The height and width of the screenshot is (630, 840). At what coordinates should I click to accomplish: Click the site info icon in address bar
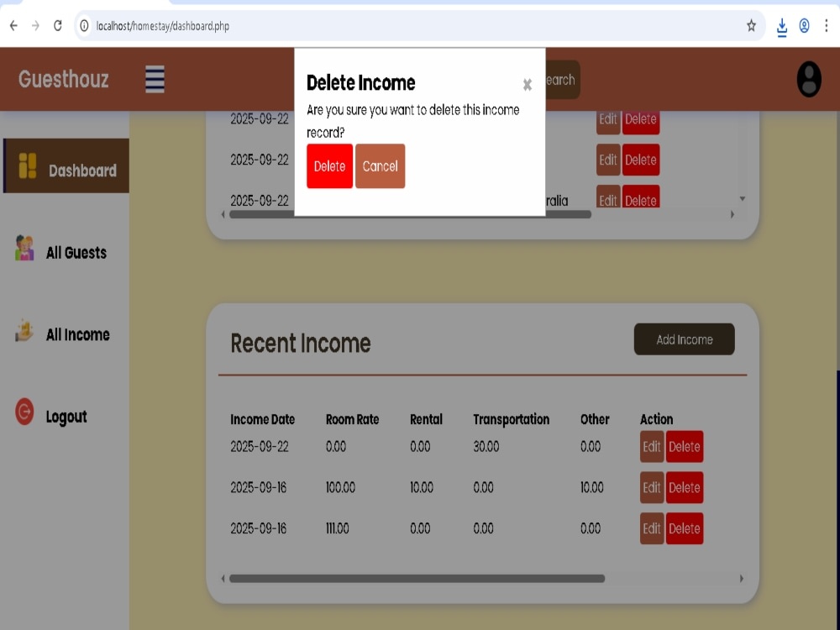[x=84, y=26]
